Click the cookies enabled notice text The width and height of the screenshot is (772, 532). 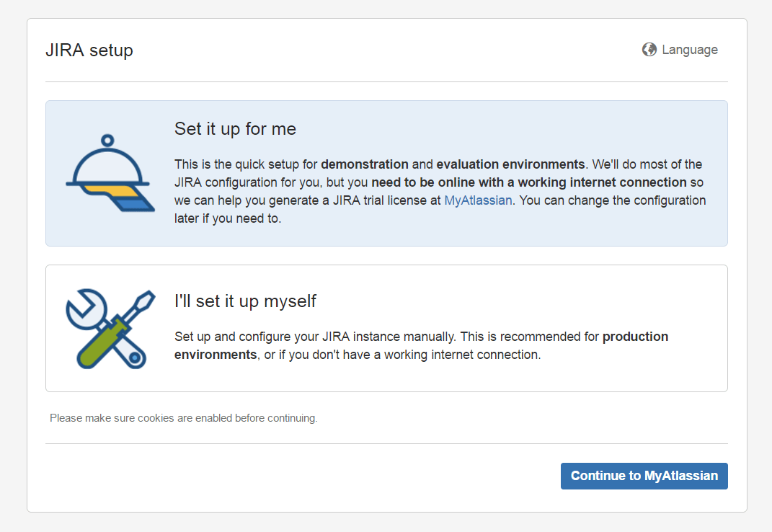click(x=184, y=418)
